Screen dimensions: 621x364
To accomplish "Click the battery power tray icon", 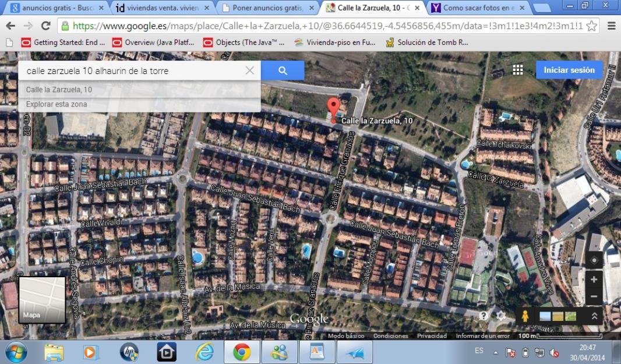I will point(525,352).
